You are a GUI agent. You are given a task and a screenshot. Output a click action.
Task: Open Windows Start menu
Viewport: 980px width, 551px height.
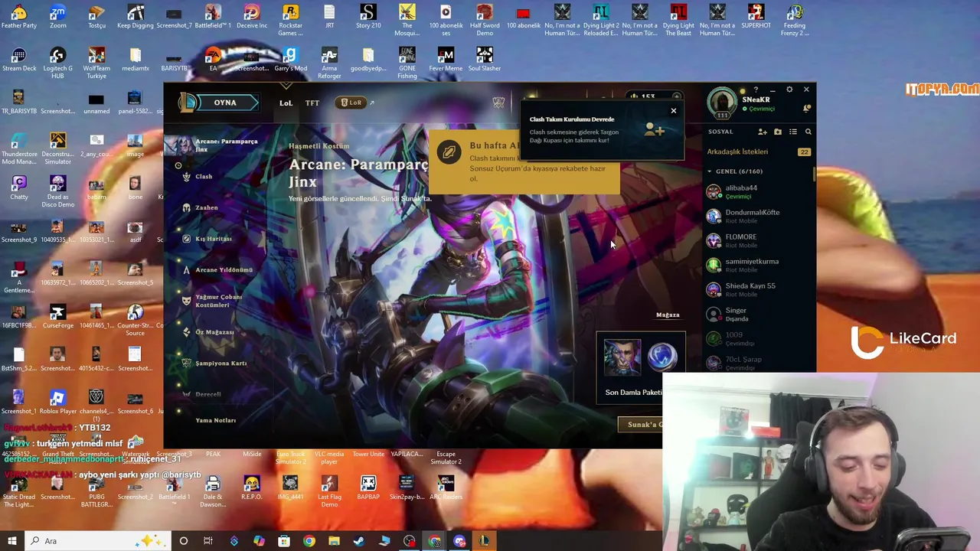pos(11,541)
